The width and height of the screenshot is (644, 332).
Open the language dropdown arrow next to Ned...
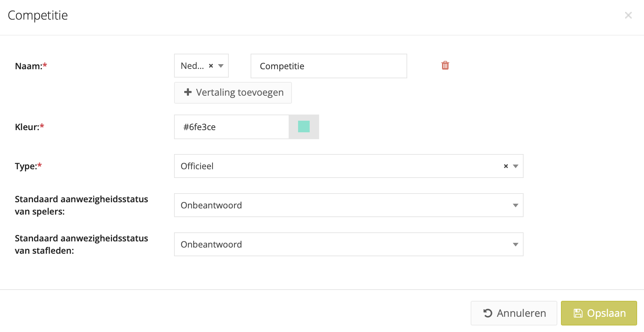221,66
